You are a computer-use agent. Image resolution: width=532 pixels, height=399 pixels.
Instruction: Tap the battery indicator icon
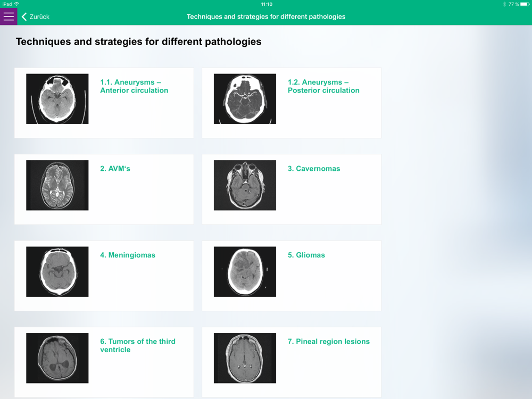pos(525,4)
